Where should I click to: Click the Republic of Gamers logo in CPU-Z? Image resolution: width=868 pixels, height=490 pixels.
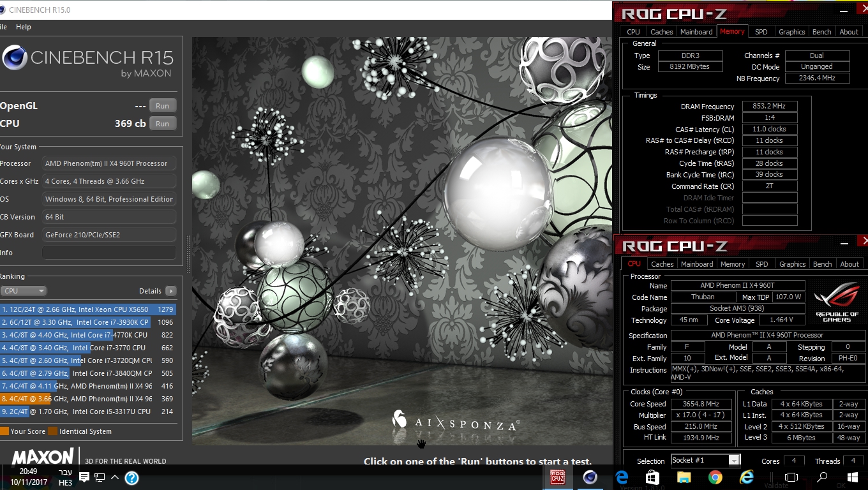point(837,303)
